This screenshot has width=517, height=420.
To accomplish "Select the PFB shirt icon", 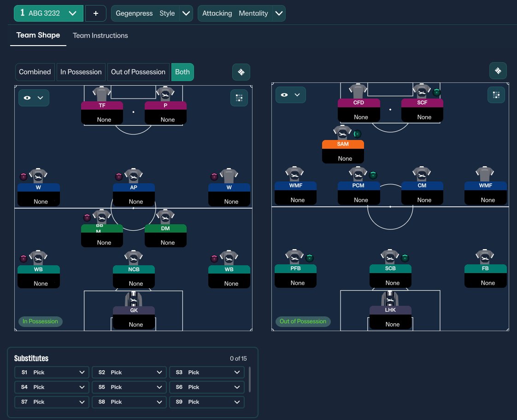I will coord(294,257).
